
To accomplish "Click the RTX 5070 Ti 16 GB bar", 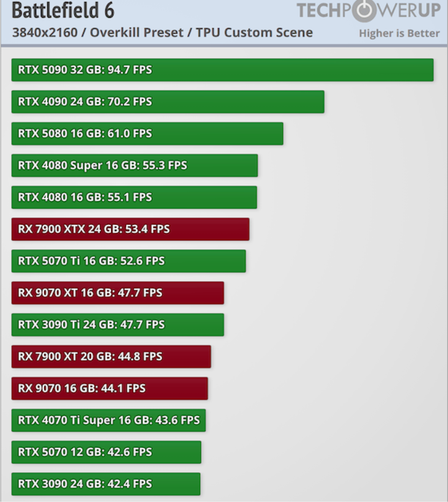I will [x=128, y=261].
